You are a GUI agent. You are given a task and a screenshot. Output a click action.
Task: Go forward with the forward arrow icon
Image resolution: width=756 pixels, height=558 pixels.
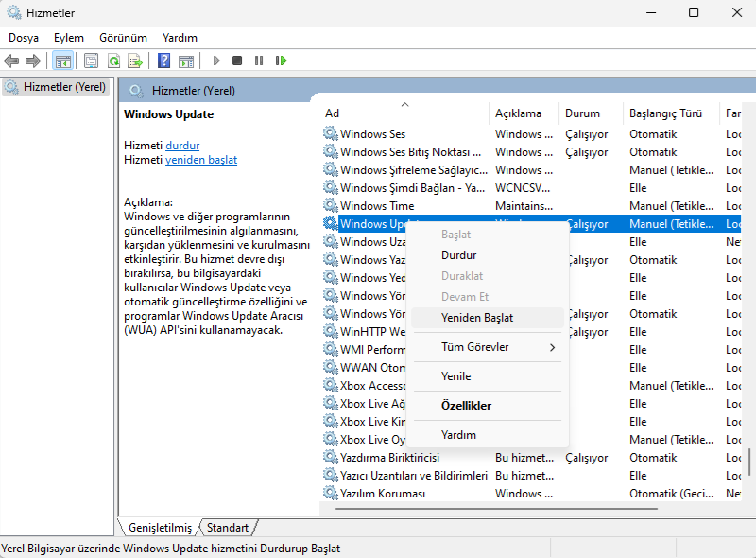coord(34,60)
